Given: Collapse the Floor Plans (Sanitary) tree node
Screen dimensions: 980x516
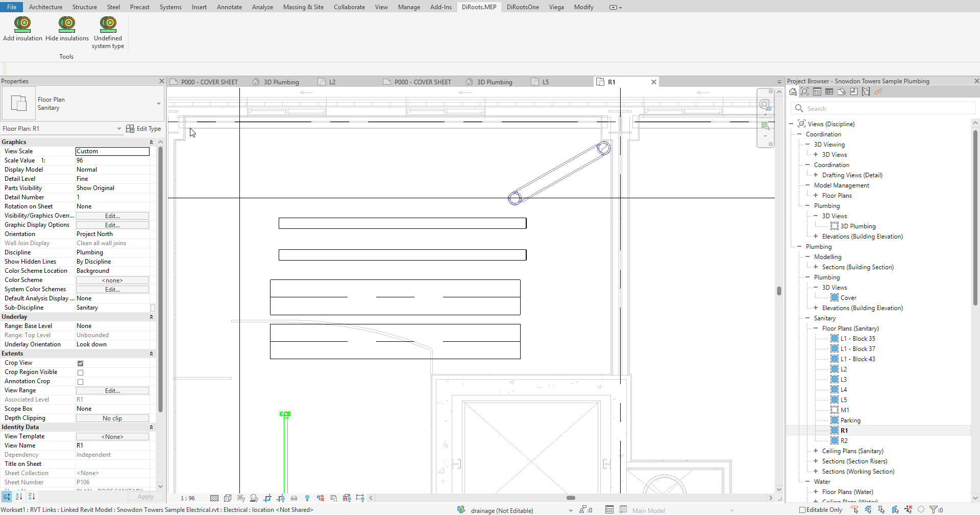Looking at the screenshot, I should pyautogui.click(x=816, y=329).
